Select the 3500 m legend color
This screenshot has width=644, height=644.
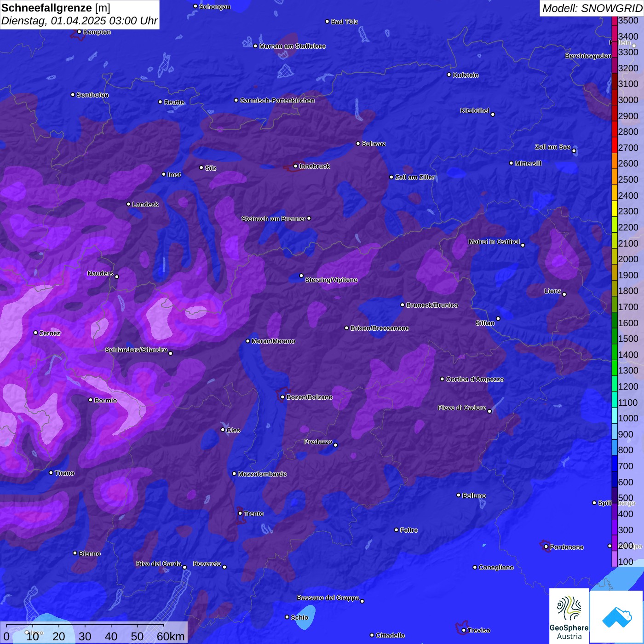point(614,20)
